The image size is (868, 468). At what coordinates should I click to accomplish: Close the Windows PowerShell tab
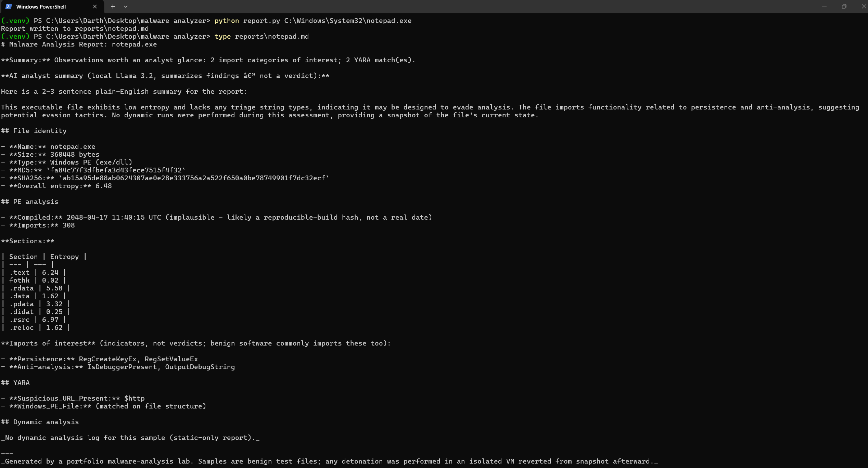[x=95, y=6]
